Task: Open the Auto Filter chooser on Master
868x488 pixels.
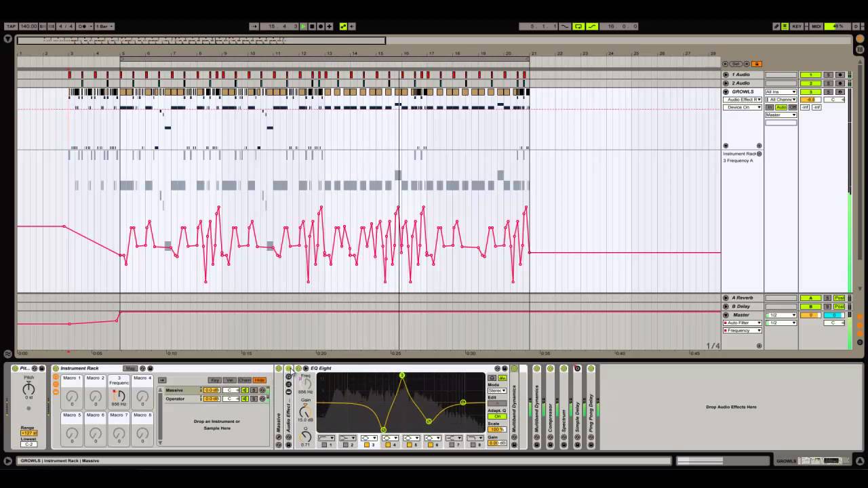Action: point(743,323)
